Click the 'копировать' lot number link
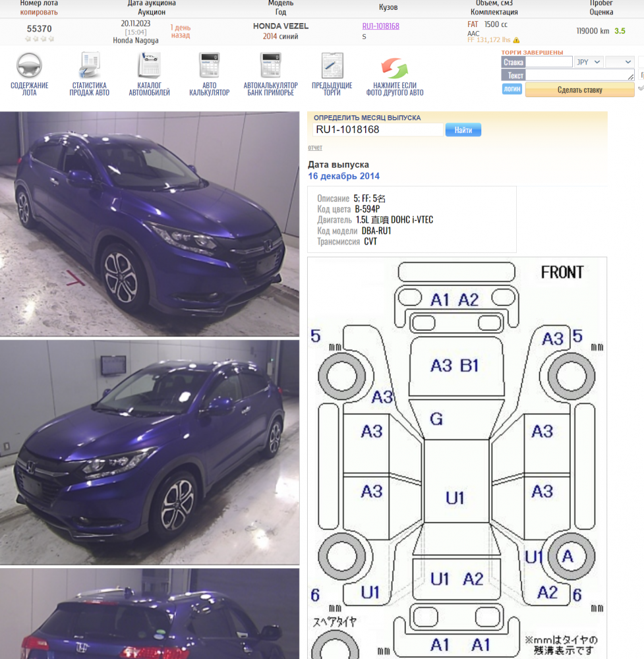 click(39, 12)
